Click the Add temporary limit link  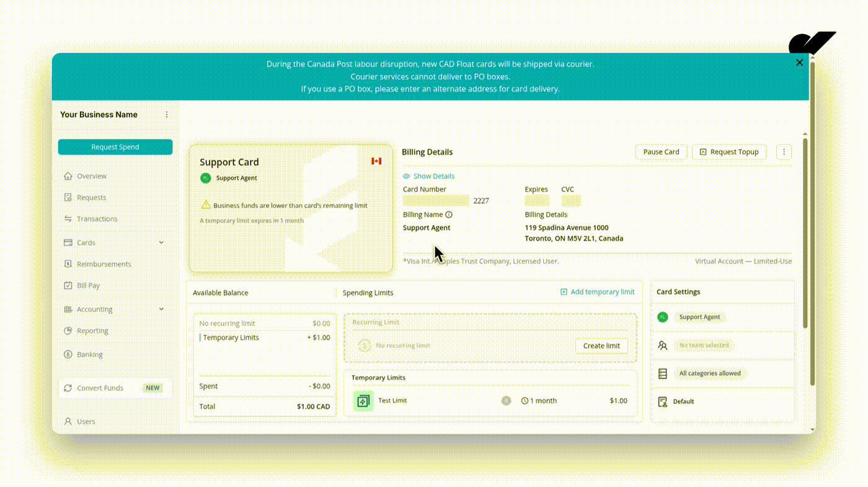597,292
